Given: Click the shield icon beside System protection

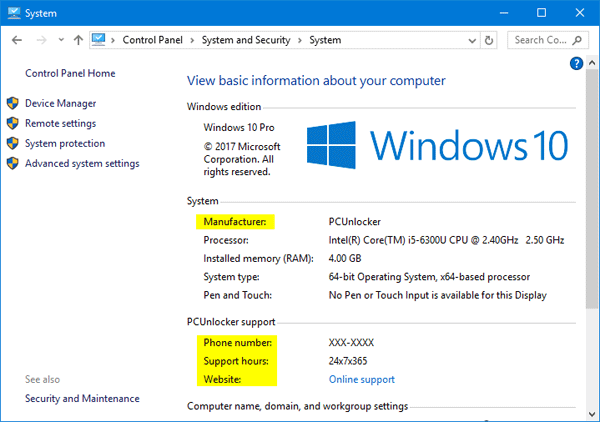Looking at the screenshot, I should (13, 143).
